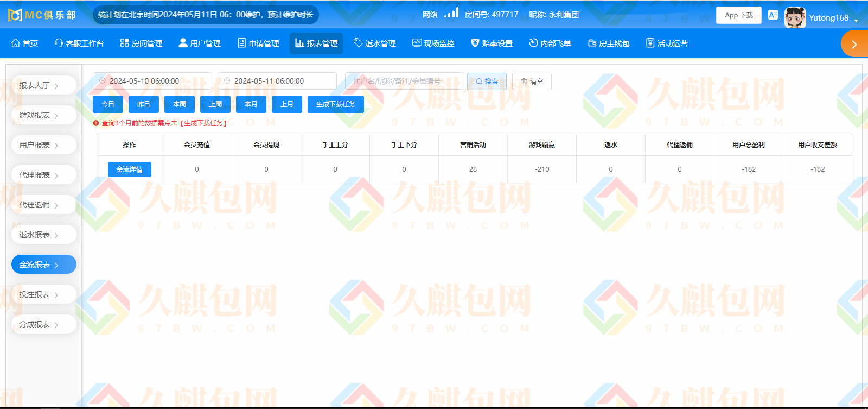Select 本月 date range button
Image resolution: width=868 pixels, height=409 pixels.
(251, 104)
